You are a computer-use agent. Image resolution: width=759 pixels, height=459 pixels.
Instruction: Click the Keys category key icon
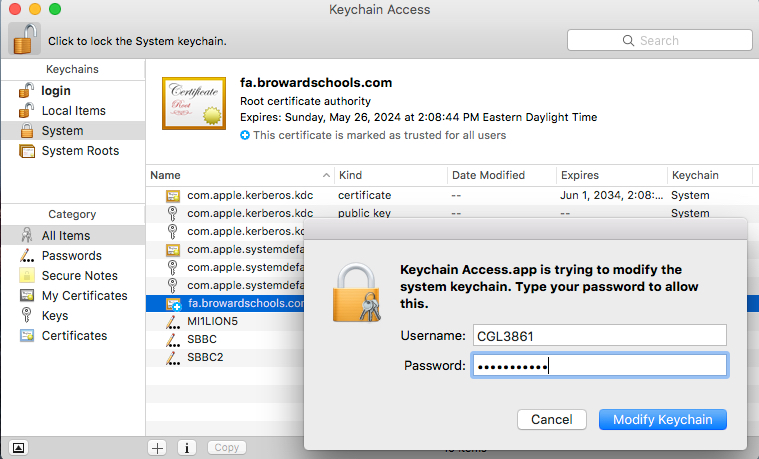tap(27, 315)
